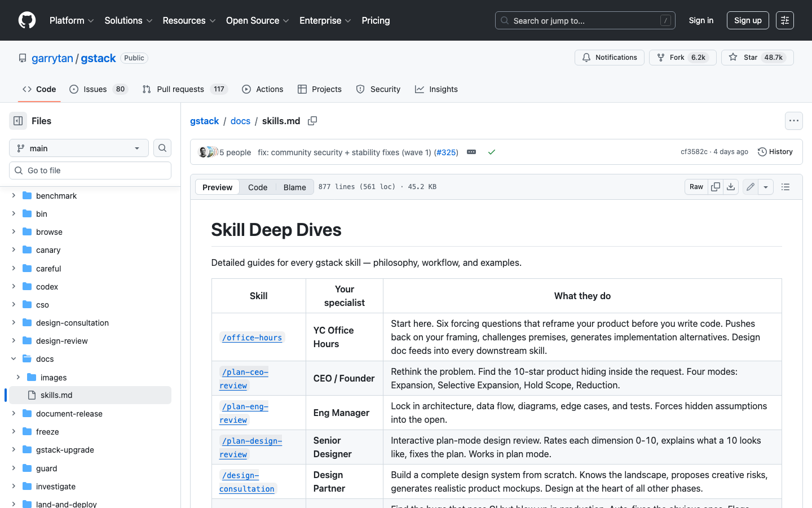Click Sign in

tap(701, 20)
